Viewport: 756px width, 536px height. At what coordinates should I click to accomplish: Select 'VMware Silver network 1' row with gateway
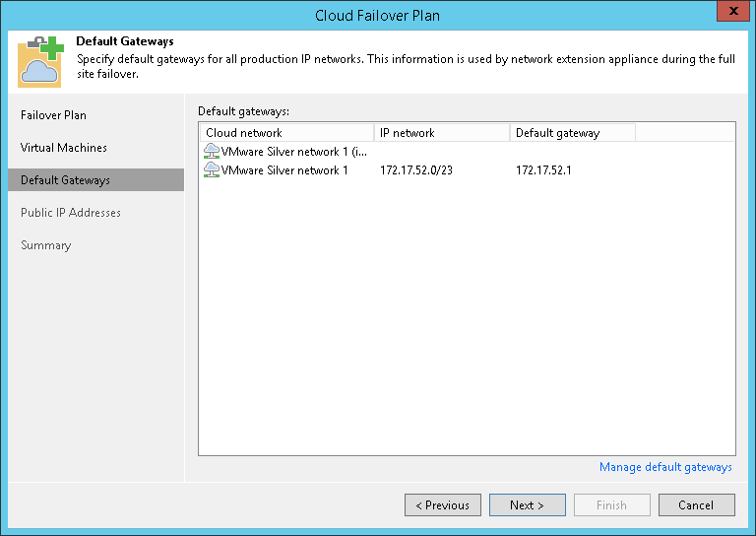click(x=467, y=170)
